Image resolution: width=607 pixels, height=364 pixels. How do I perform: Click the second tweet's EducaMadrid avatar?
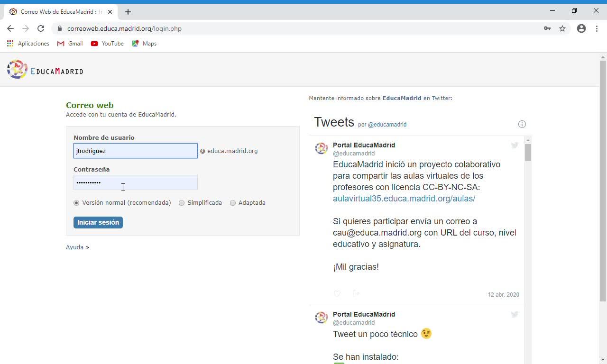coord(322,317)
